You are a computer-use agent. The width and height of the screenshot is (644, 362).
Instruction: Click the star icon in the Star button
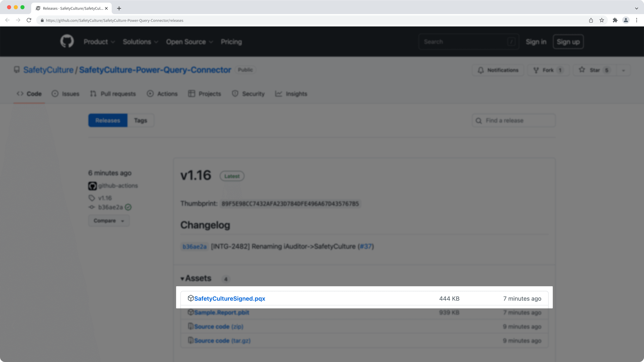(582, 70)
